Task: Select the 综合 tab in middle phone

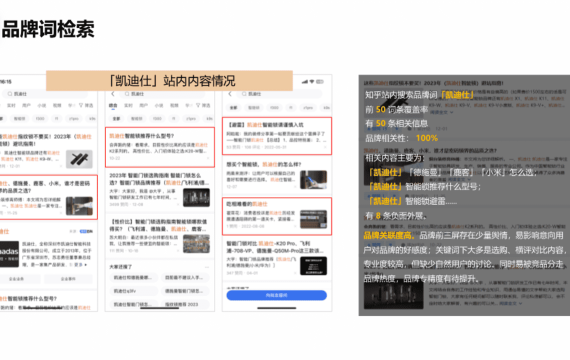Action: (113, 105)
